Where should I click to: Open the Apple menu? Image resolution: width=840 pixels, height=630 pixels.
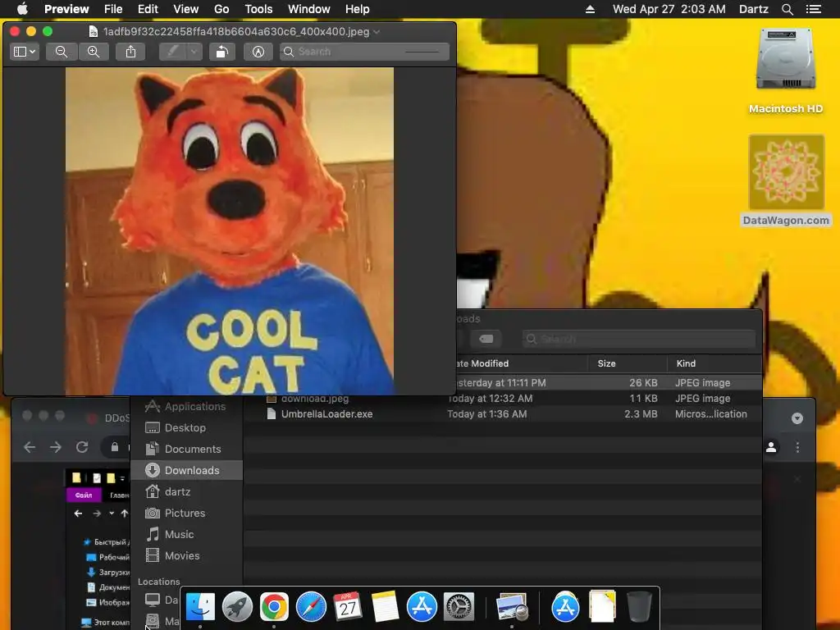(22, 9)
